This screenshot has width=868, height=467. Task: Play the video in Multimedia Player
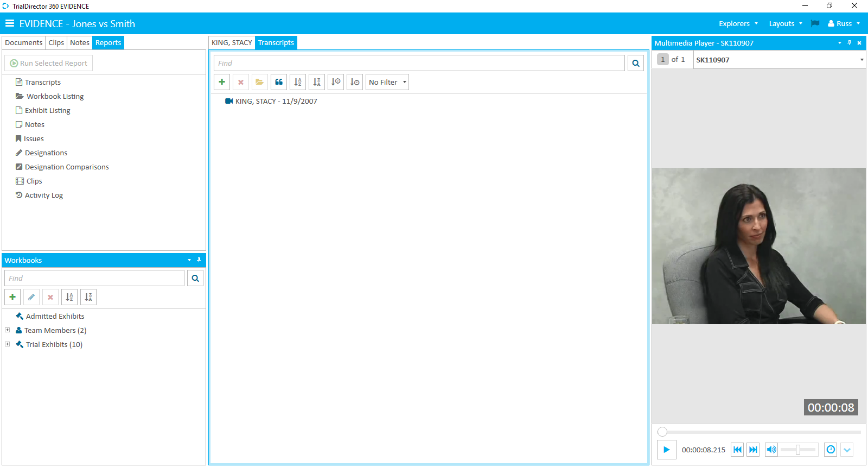(667, 450)
